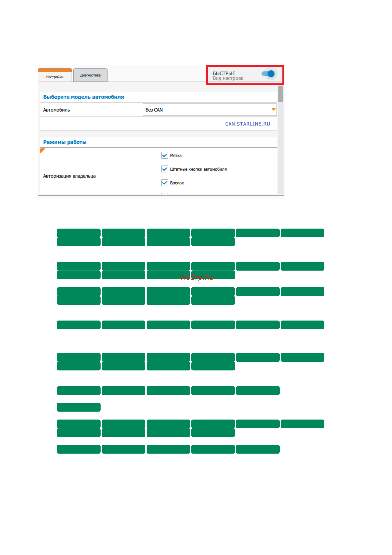Screen dimensions: 392x555
Task: Click the Вид настроек caption text
Action: (228, 78)
